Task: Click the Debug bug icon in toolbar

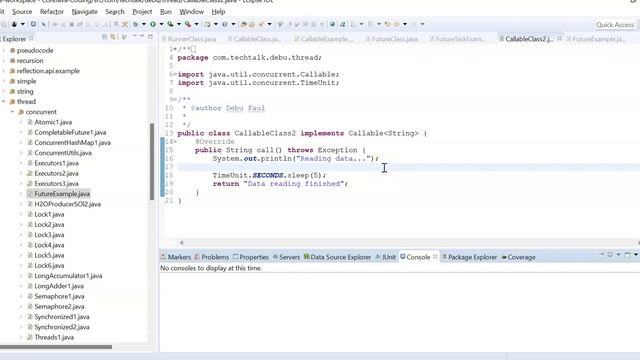Action: pyautogui.click(x=136, y=24)
